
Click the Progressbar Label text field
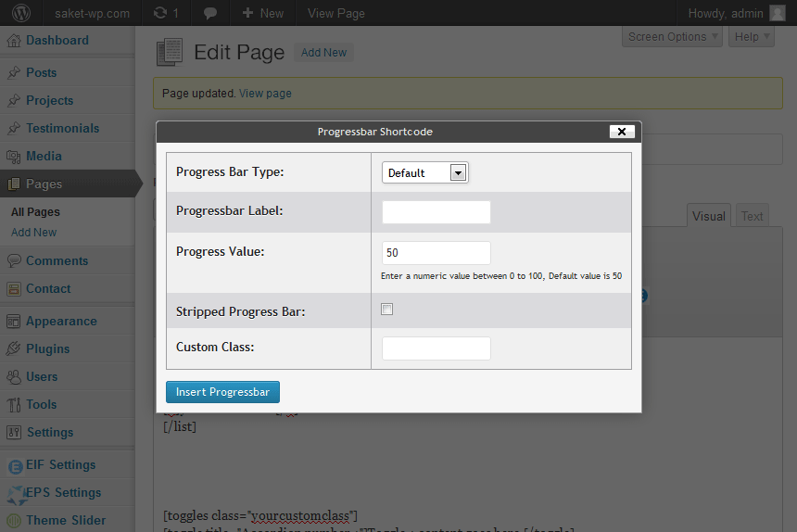[436, 212]
